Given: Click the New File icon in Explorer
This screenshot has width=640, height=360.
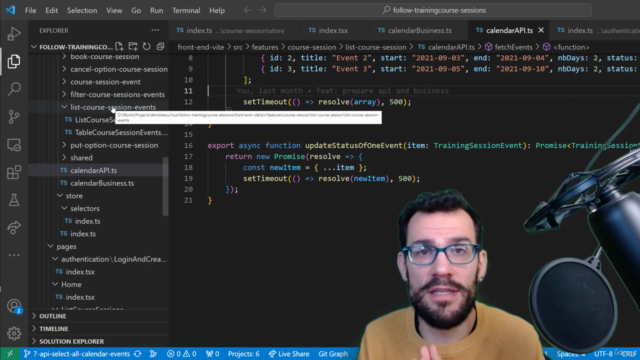Looking at the screenshot, I should tap(119, 47).
